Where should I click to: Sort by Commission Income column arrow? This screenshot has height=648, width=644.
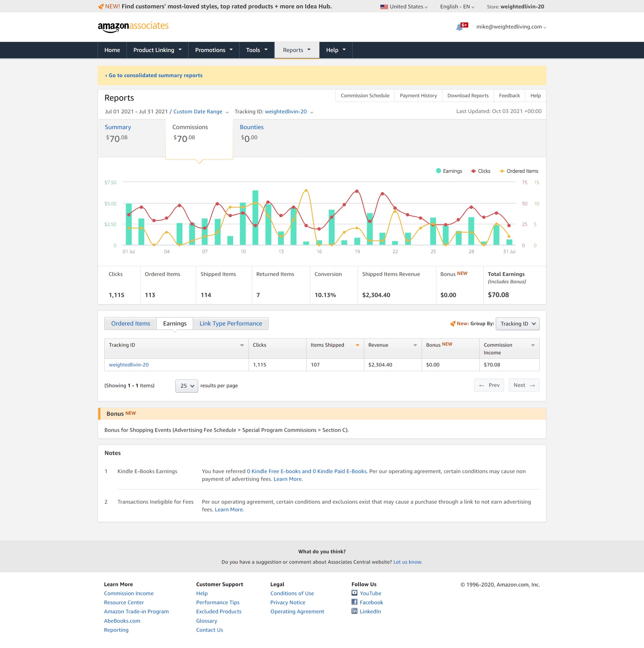533,345
